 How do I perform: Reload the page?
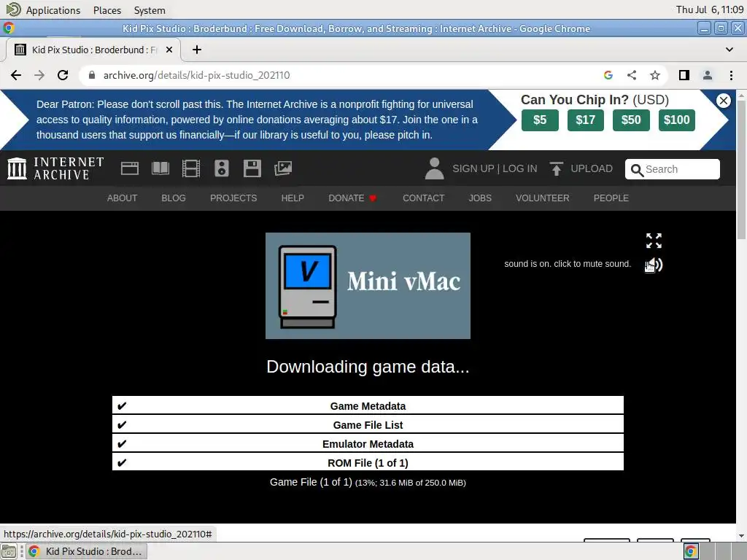coord(63,75)
